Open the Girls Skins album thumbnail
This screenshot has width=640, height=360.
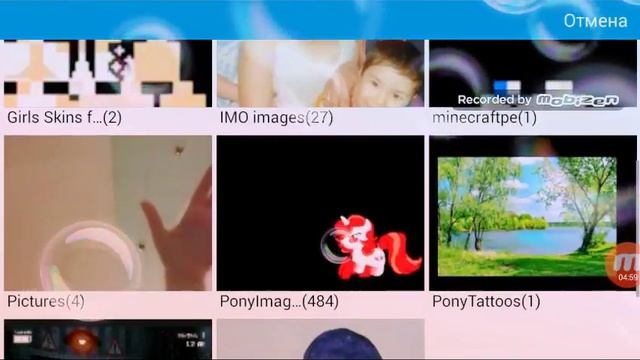(108, 73)
